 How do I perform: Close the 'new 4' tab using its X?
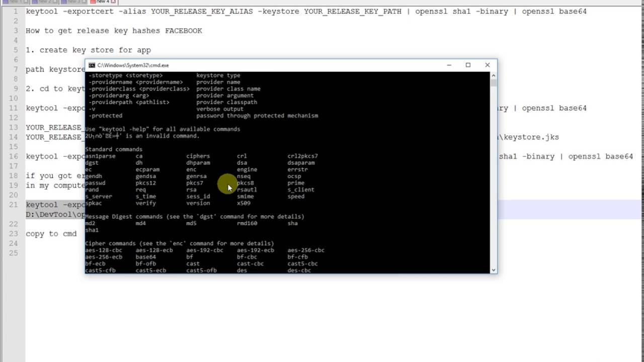click(x=114, y=2)
